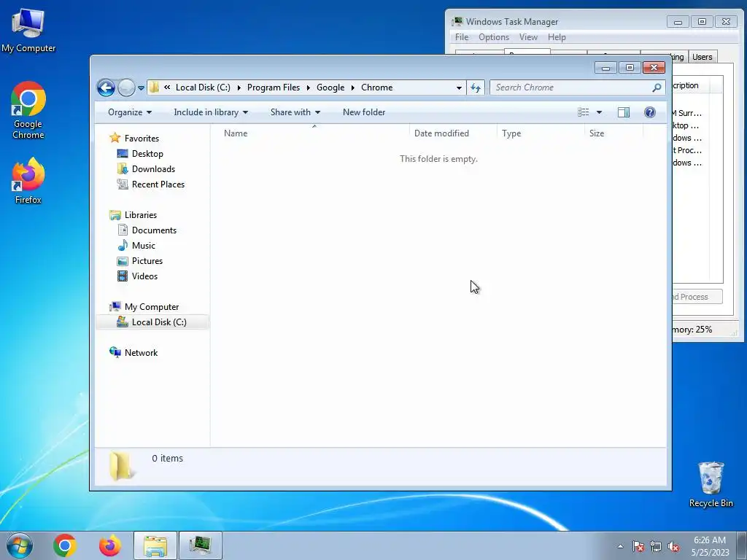The image size is (747, 560).
Task: Refresh the Chrome folder view
Action: (x=476, y=87)
